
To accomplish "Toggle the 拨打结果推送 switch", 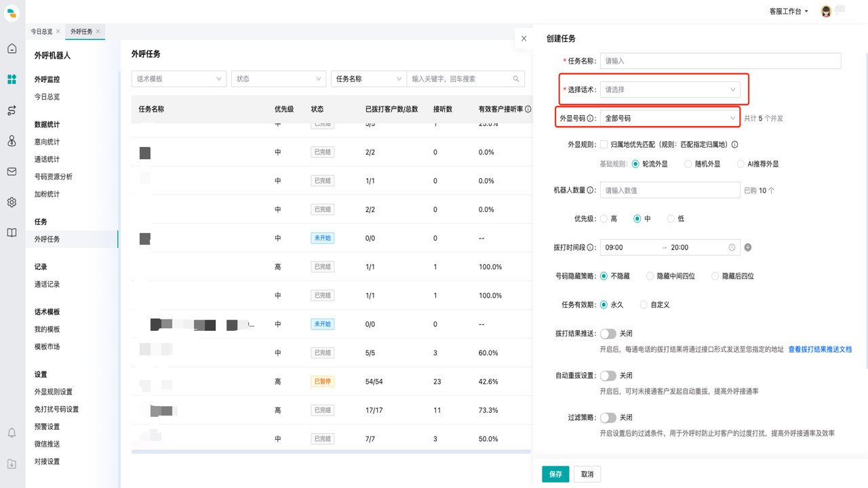I will pos(608,334).
